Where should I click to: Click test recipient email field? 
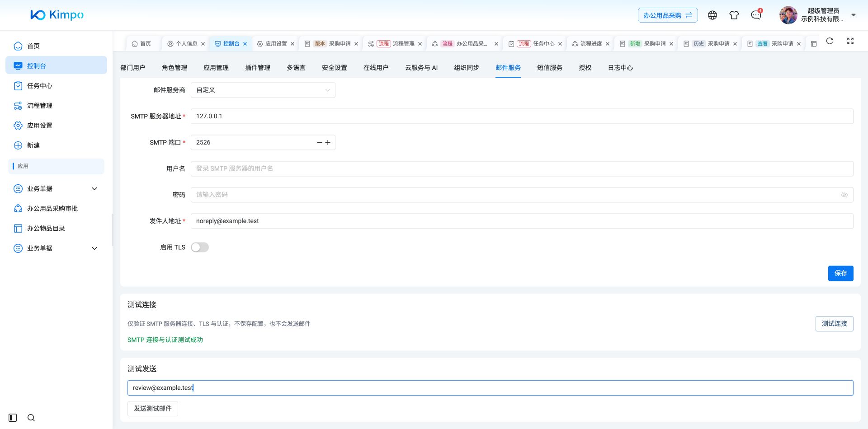coord(491,388)
